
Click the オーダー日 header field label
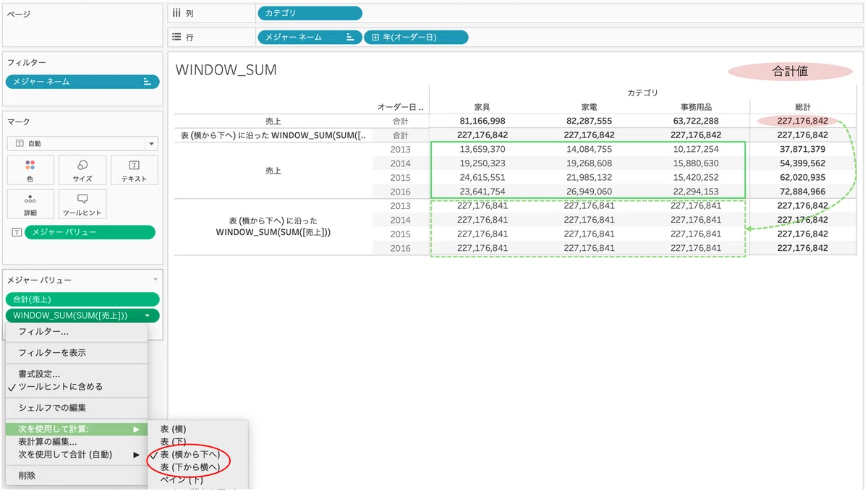400,107
